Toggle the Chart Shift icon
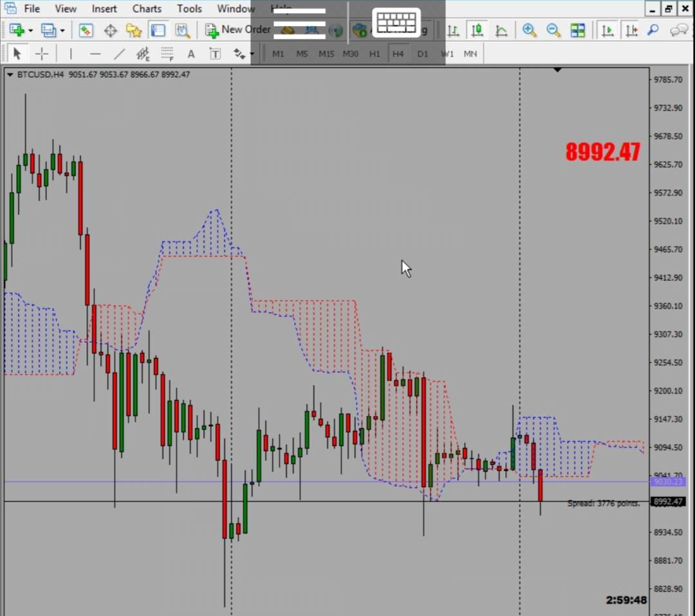 click(631, 30)
